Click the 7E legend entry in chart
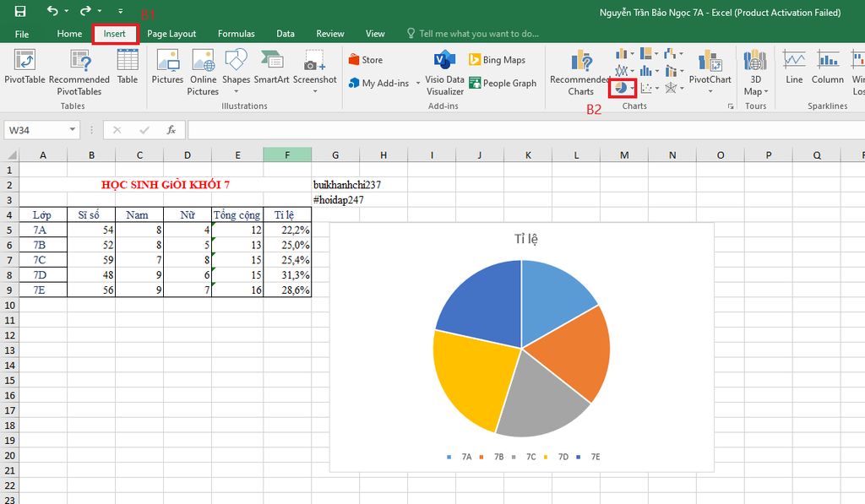This screenshot has width=865, height=504. [x=589, y=457]
